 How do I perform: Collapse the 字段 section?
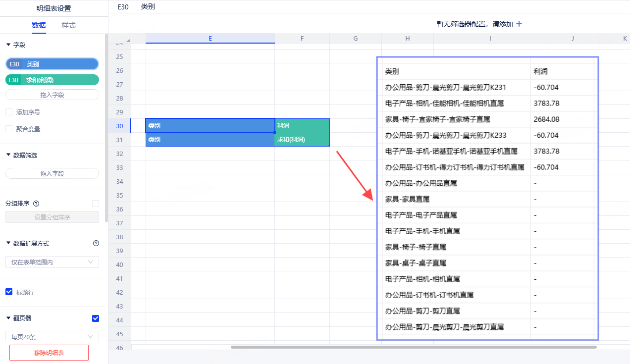8,45
